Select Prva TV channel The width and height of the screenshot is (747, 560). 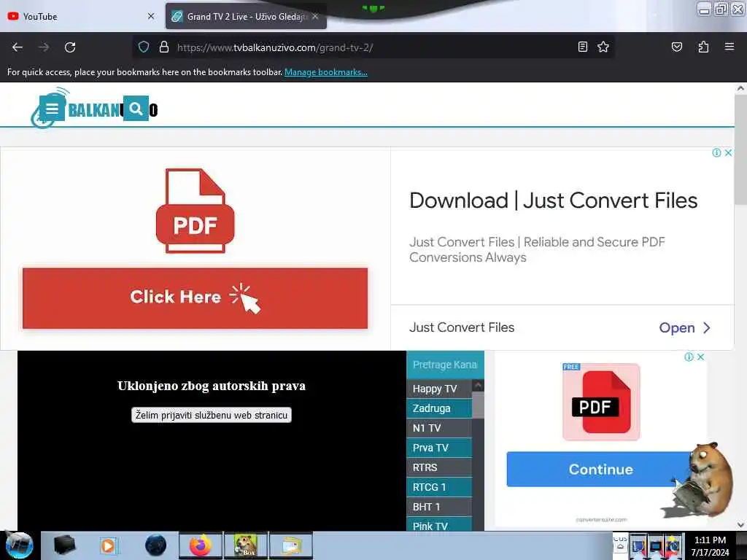coord(438,448)
